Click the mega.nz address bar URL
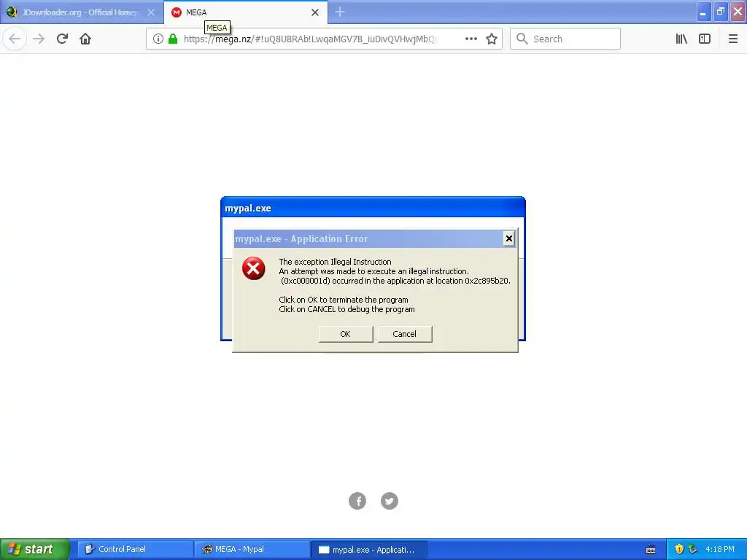 309,39
